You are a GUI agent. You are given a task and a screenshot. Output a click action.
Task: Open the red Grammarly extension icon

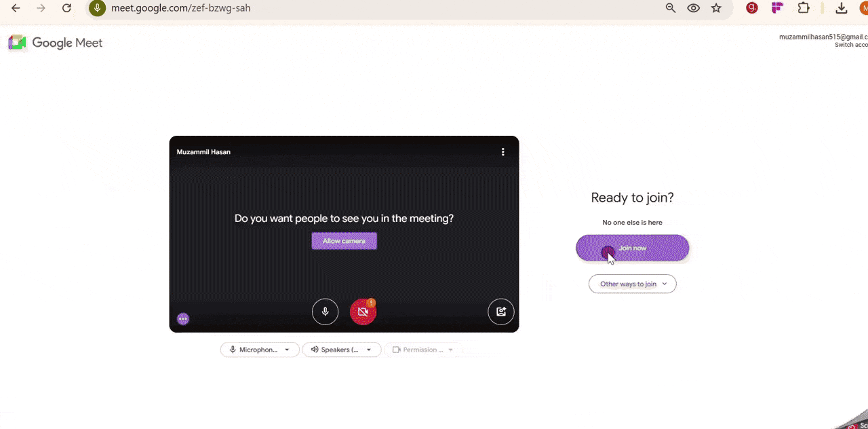(x=752, y=8)
